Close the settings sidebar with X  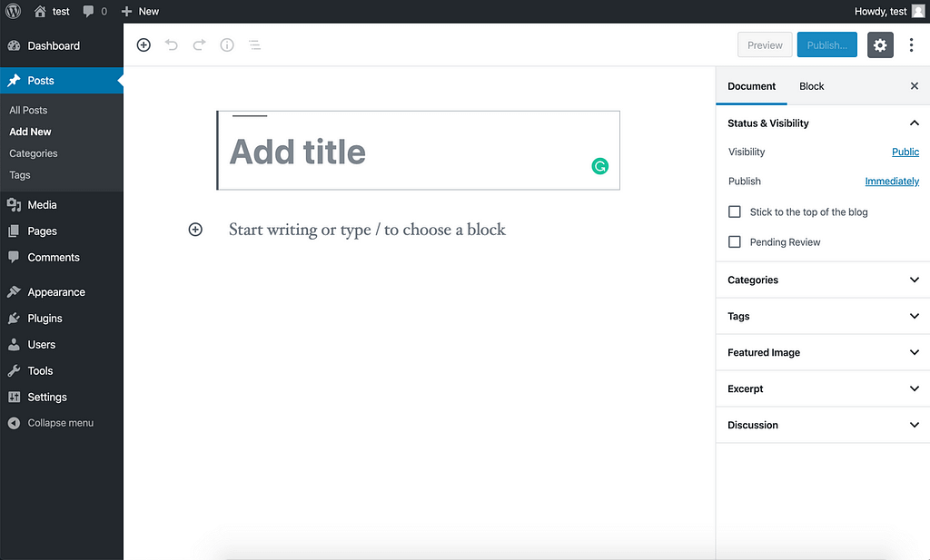click(x=915, y=86)
